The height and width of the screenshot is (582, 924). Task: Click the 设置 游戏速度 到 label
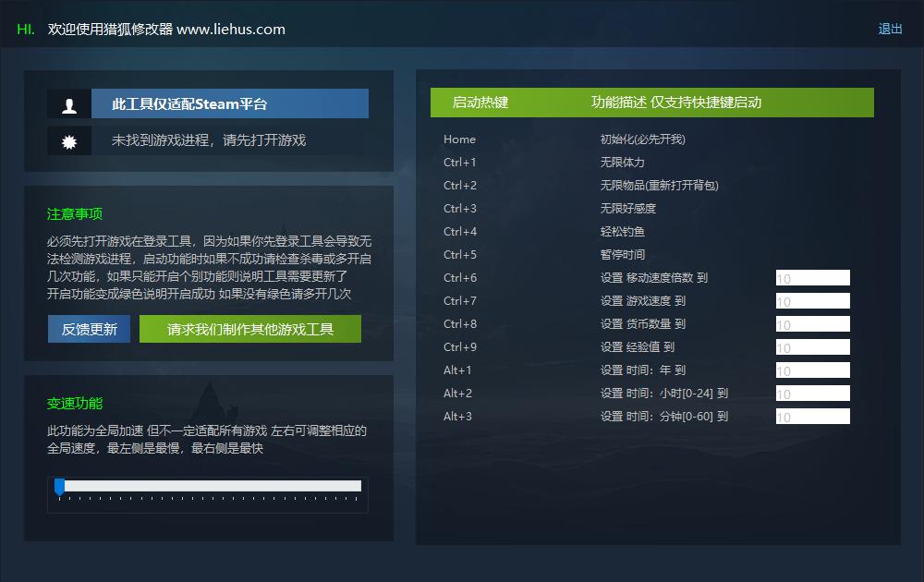point(643,301)
